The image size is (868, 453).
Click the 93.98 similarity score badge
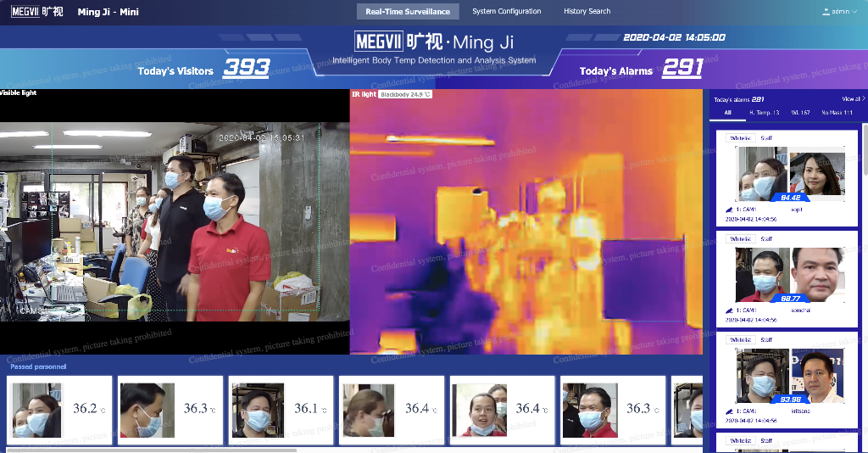790,400
